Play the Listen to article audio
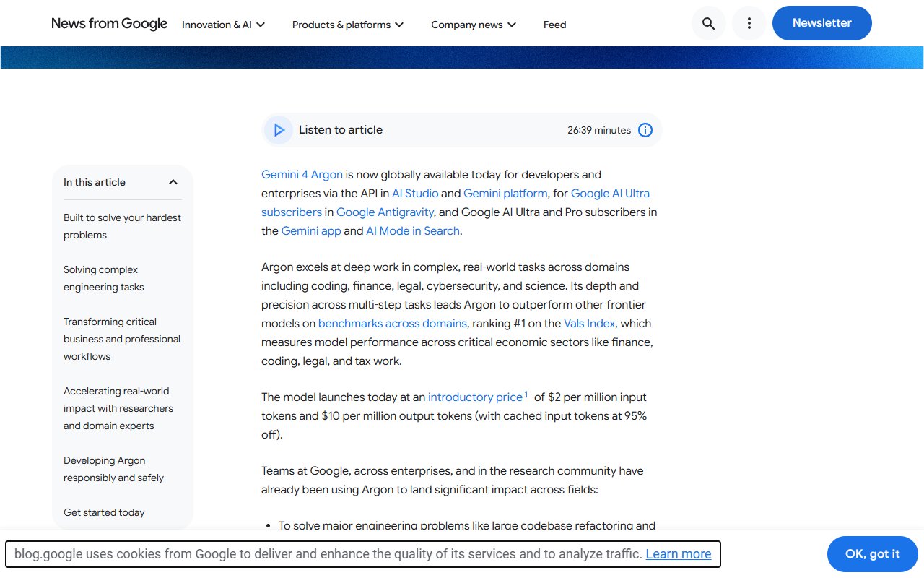Image resolution: width=924 pixels, height=578 pixels. (279, 130)
